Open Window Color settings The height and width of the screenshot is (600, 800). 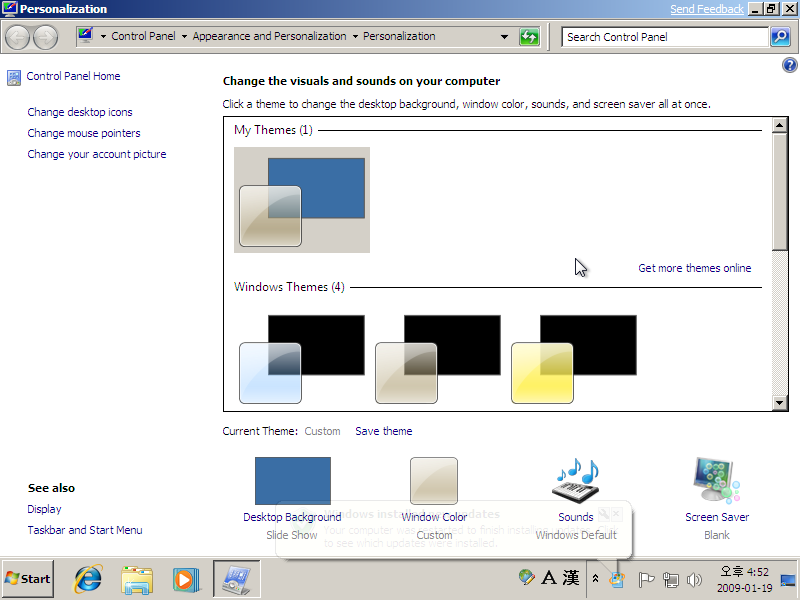click(x=434, y=481)
